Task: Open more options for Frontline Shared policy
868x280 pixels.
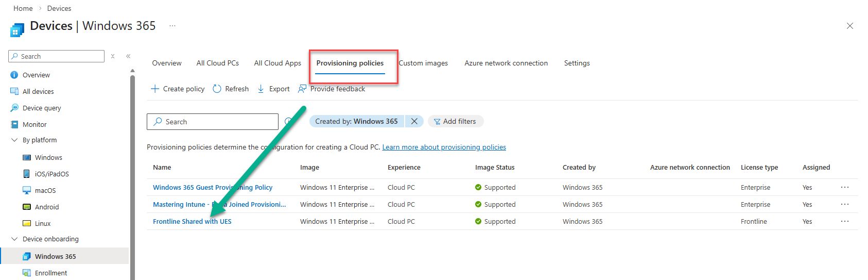Action: [x=844, y=221]
